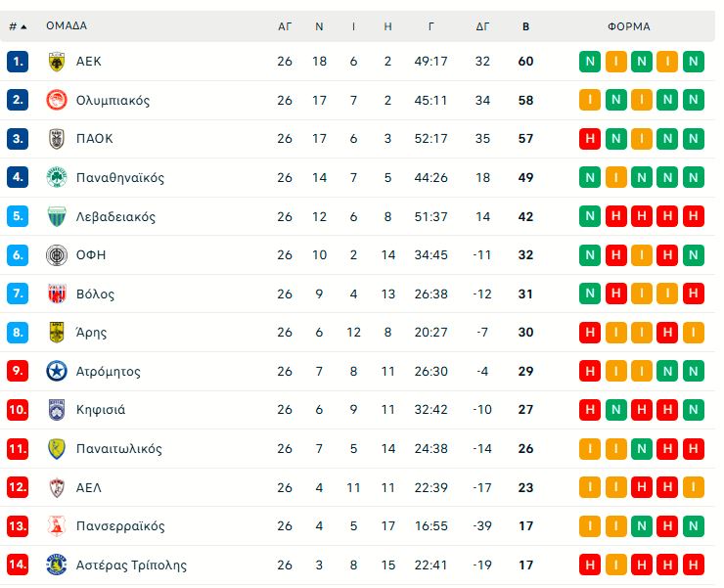This screenshot has width=724, height=588.
Task: Sort by wins column header Ν
Action: (x=319, y=26)
